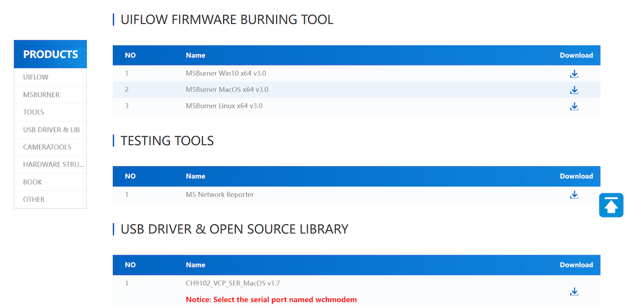Click the back-to-top arrow button
The height and width of the screenshot is (305, 644).
tap(611, 205)
